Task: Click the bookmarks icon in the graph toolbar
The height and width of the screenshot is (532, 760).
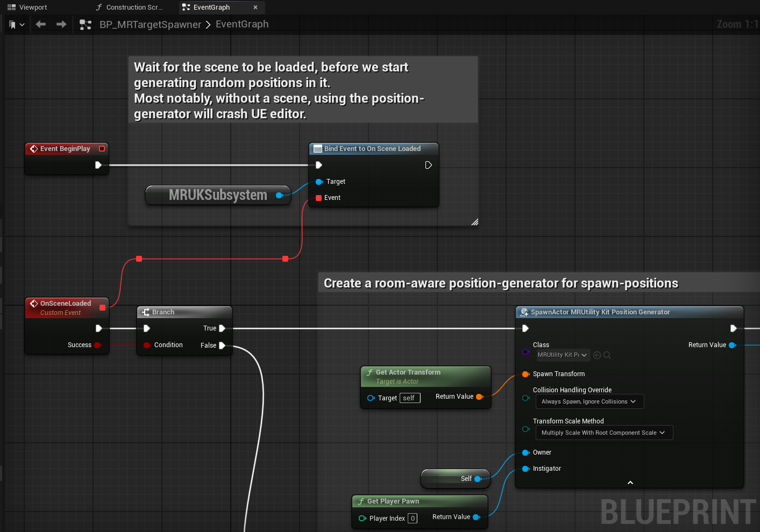Action: point(13,25)
